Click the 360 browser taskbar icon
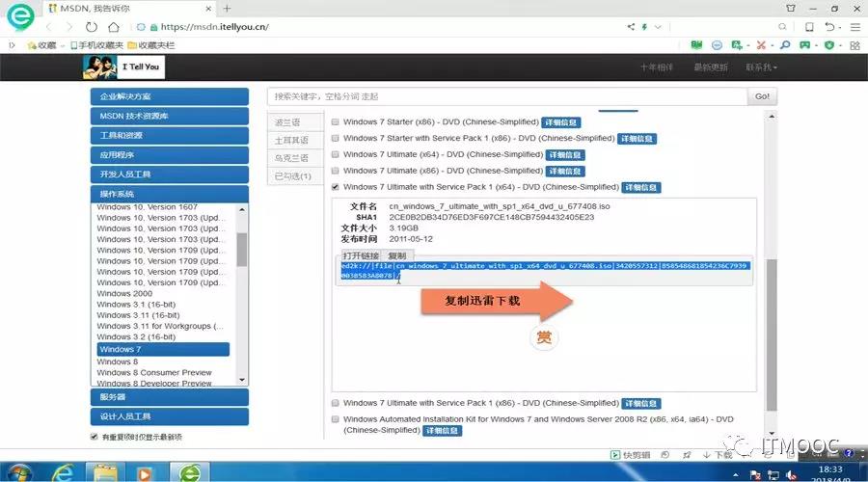868x482 pixels. click(190, 473)
